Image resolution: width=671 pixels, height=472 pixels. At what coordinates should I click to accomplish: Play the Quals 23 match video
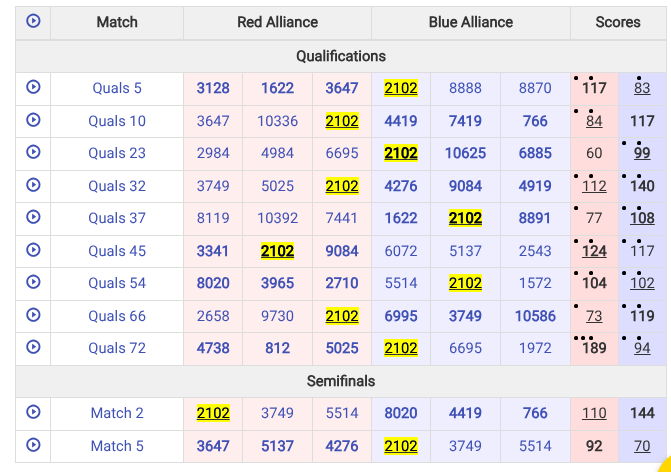click(x=33, y=152)
